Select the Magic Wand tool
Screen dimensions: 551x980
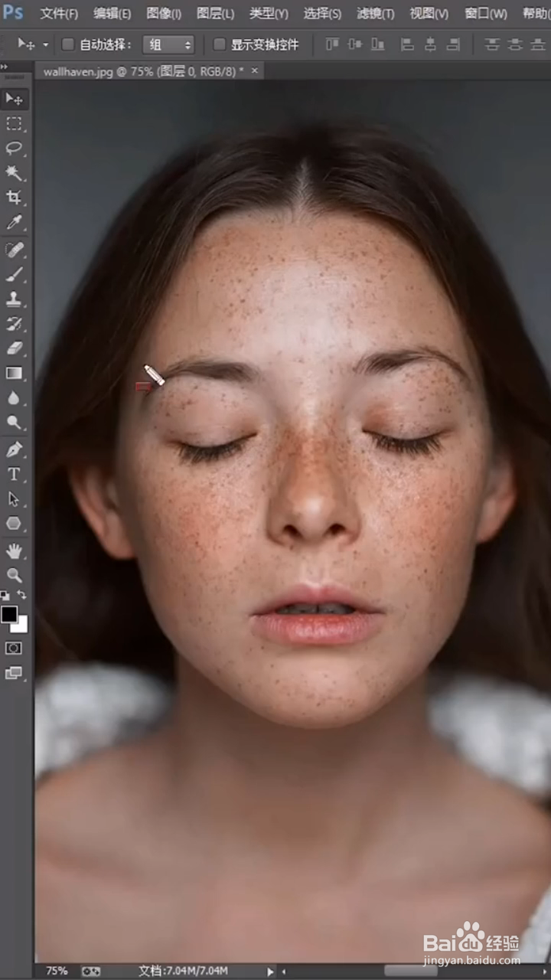tap(14, 173)
